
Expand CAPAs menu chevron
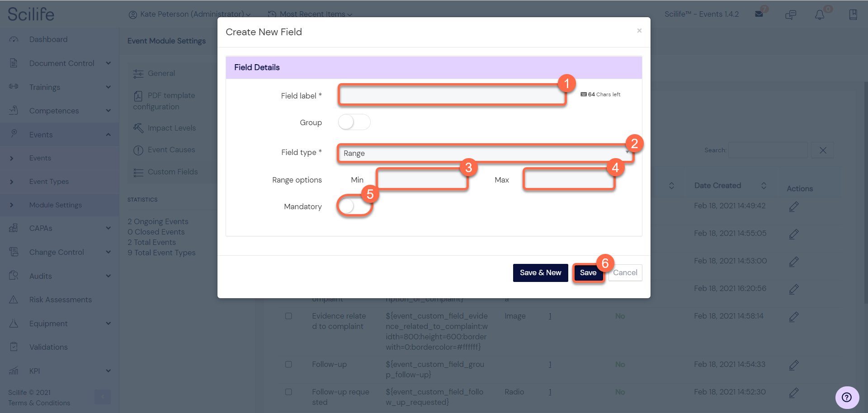(x=108, y=228)
